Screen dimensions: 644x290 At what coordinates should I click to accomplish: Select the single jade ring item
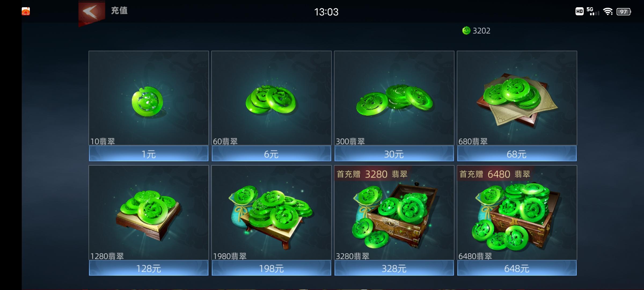(x=147, y=102)
